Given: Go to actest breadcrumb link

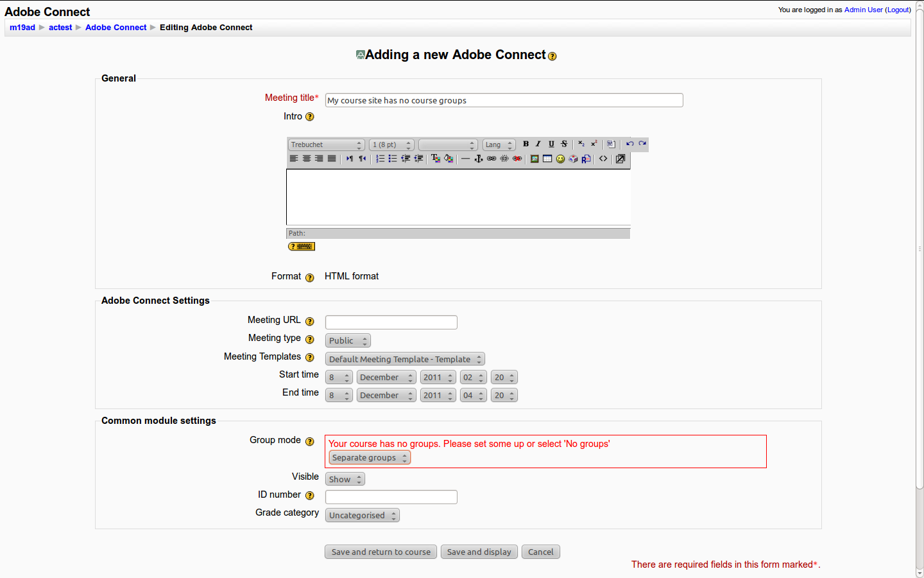Looking at the screenshot, I should [x=60, y=28].
